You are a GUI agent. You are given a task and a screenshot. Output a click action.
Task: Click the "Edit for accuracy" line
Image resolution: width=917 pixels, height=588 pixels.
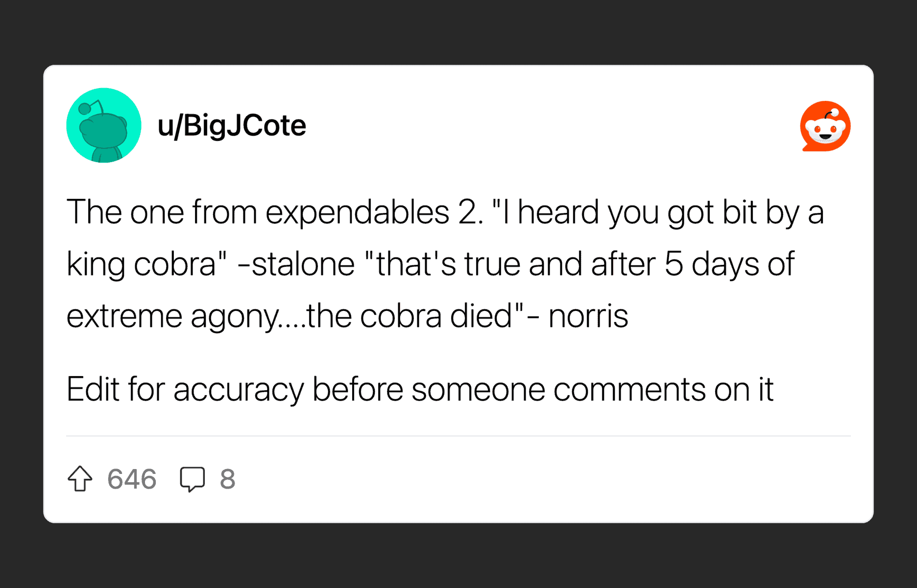[185, 390]
